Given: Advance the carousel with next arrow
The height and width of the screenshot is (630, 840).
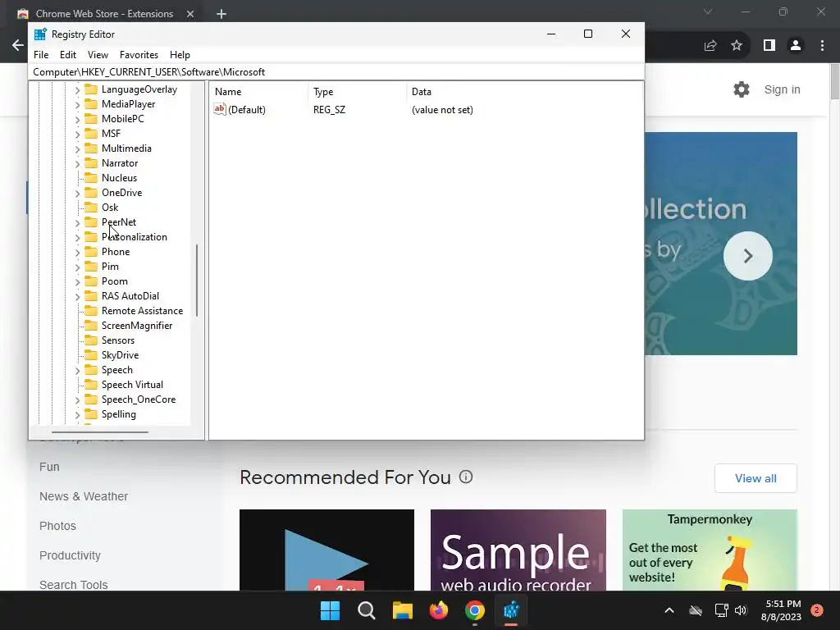Looking at the screenshot, I should (748, 256).
